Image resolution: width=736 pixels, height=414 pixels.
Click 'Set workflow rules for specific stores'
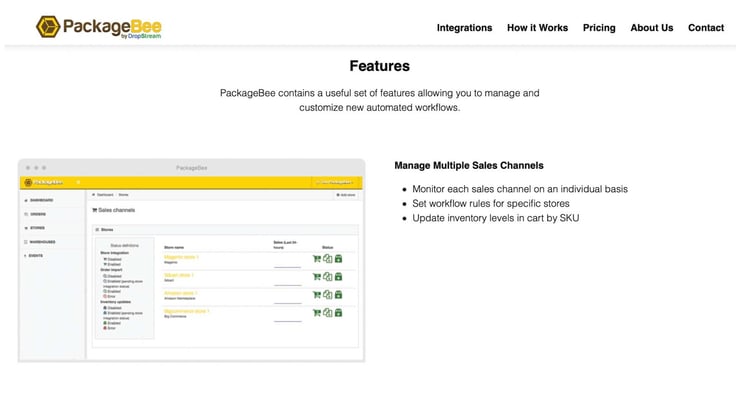point(491,203)
